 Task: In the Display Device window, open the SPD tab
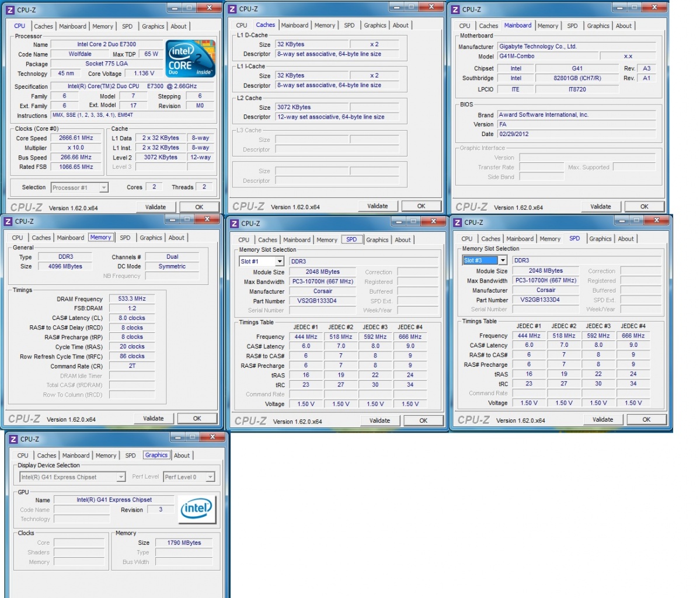(130, 456)
